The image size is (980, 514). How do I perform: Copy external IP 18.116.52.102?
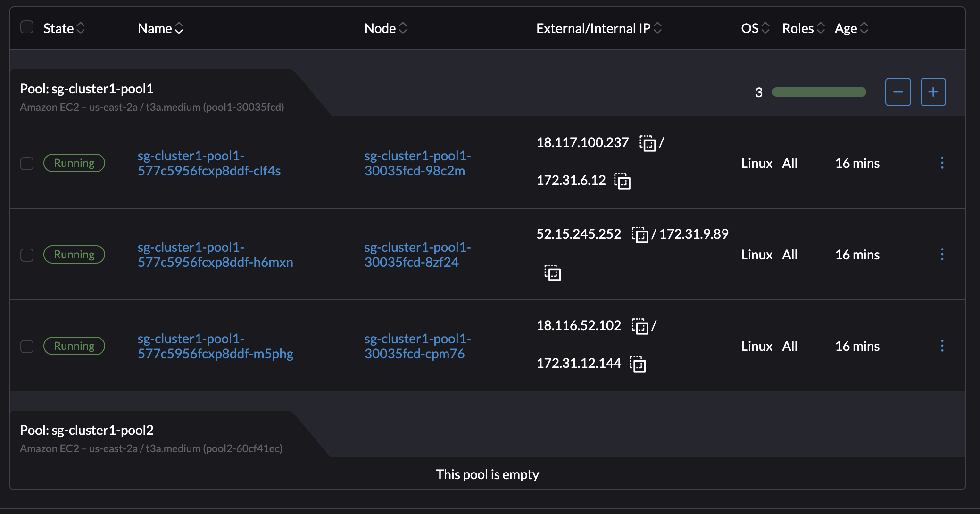[640, 326]
